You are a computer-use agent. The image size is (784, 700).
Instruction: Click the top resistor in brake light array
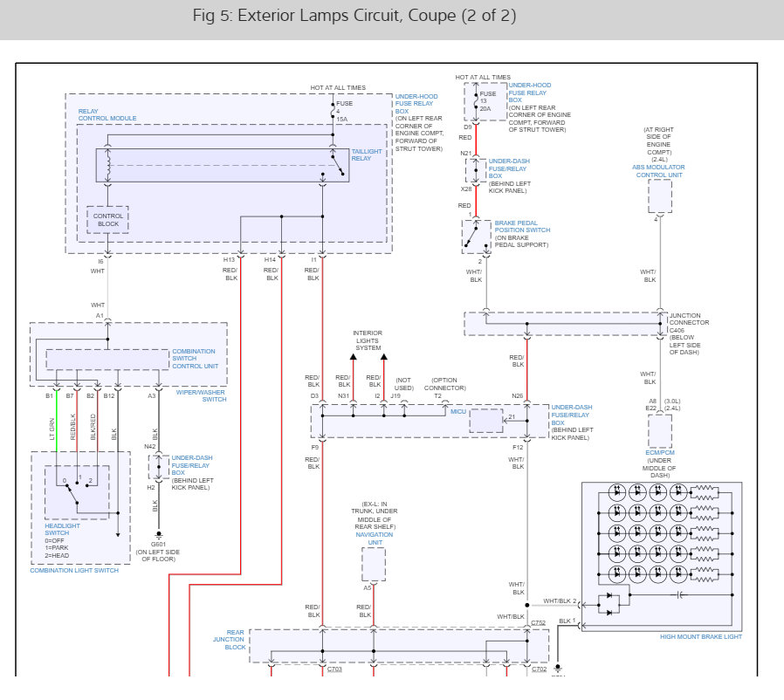(705, 493)
